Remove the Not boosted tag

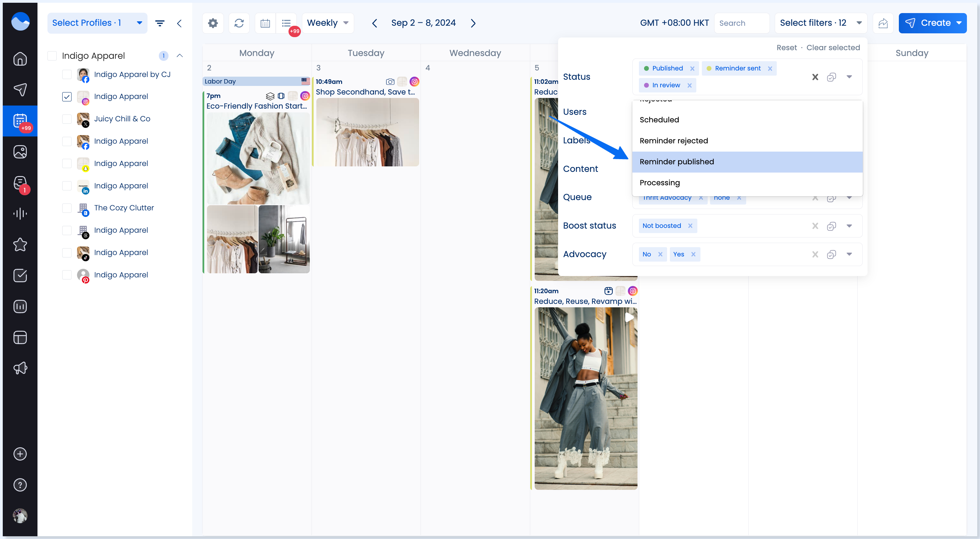690,226
